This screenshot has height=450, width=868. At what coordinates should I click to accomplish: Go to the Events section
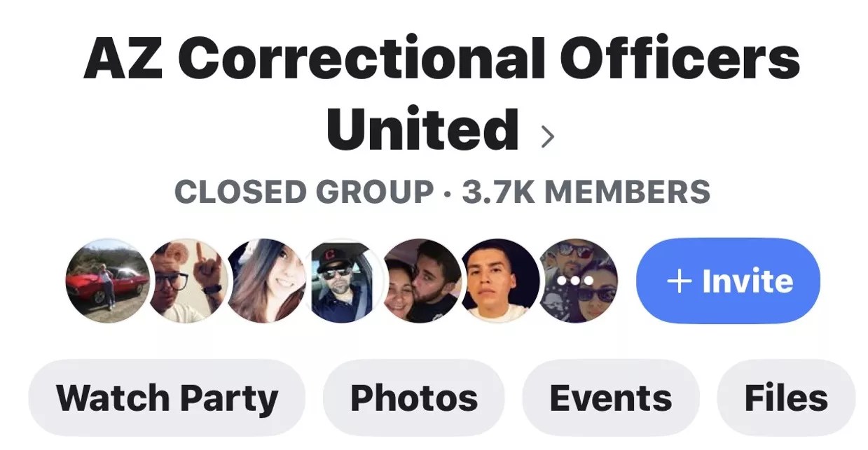tap(610, 398)
